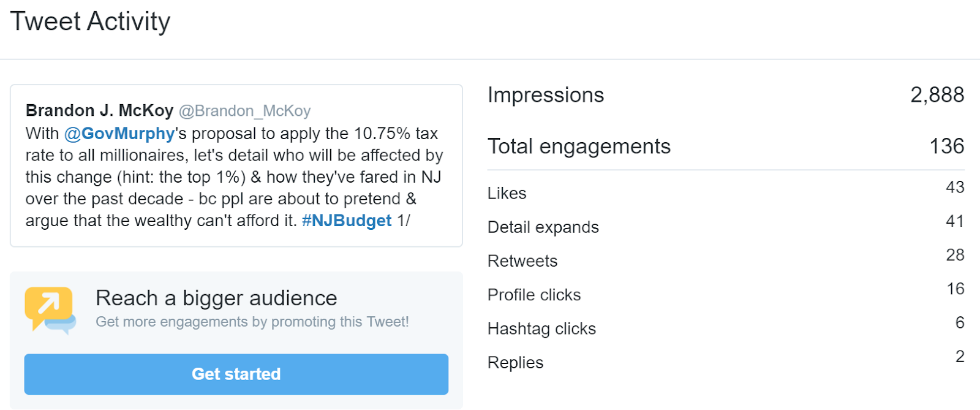This screenshot has height=410, width=980.
Task: Select the promoting this Tweet subtitle text
Action: point(252,322)
